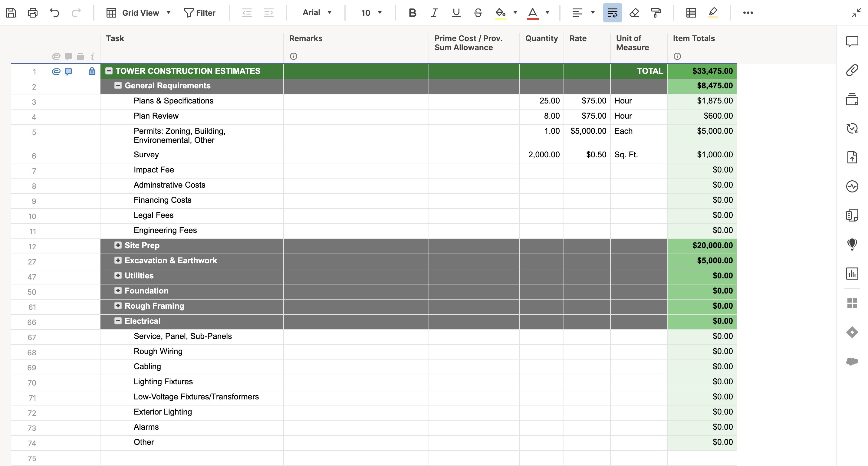The image size is (868, 466).
Task: Open the more options menu
Action: tap(748, 13)
